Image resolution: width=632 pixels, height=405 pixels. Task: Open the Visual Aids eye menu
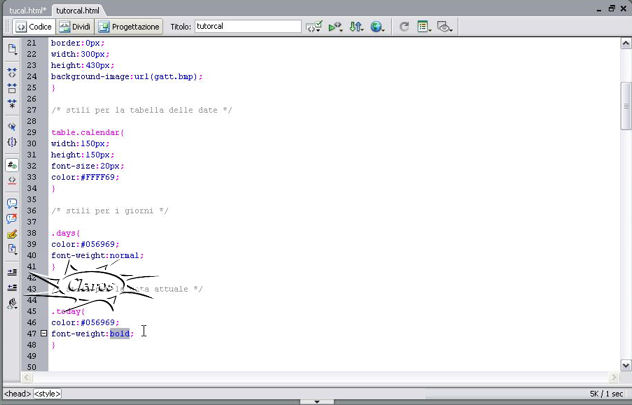(445, 27)
